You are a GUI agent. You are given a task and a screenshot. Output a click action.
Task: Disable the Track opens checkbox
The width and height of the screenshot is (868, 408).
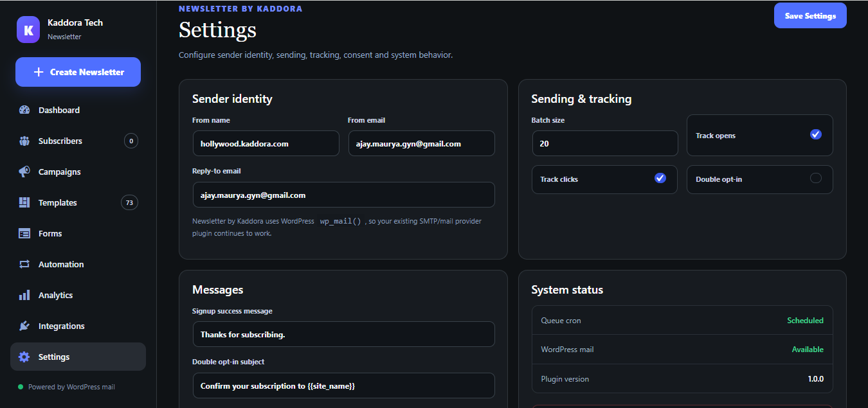pos(816,134)
